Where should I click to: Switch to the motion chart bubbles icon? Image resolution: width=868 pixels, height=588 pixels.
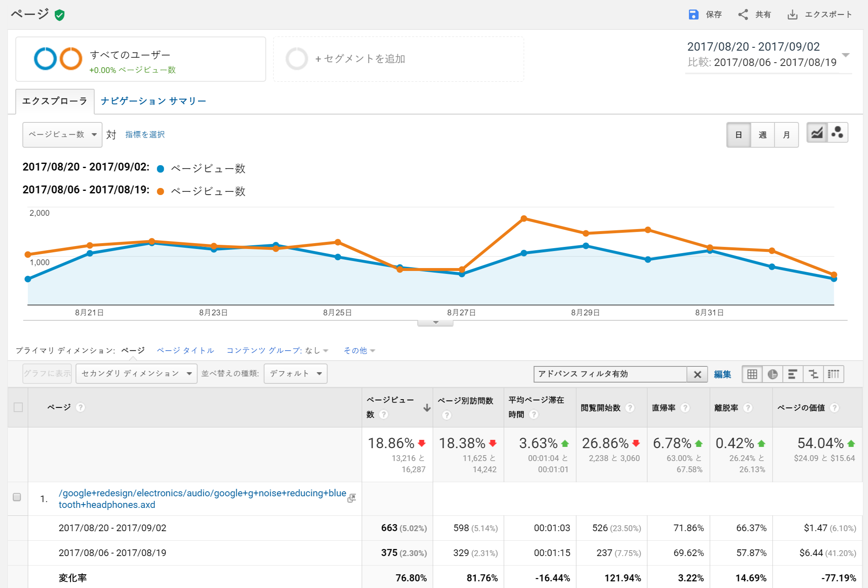click(x=837, y=133)
